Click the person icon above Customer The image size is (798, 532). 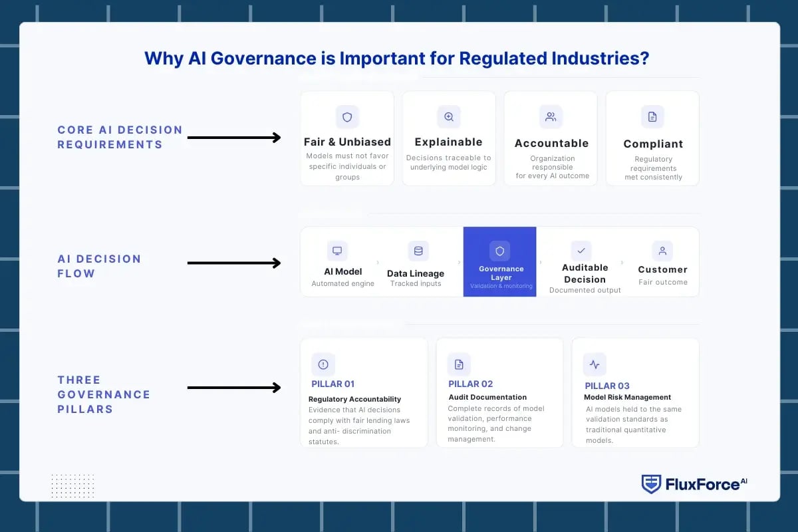coord(662,250)
